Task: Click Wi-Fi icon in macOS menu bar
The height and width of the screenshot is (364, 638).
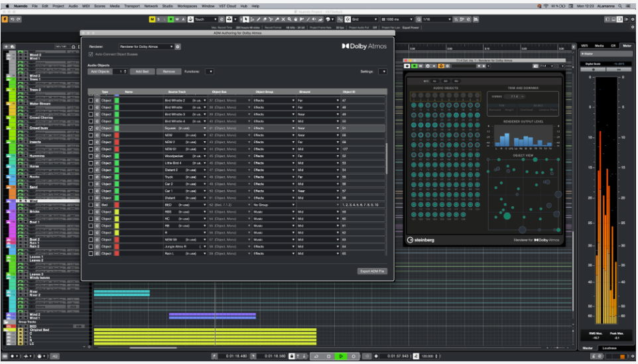Action: 546,6
